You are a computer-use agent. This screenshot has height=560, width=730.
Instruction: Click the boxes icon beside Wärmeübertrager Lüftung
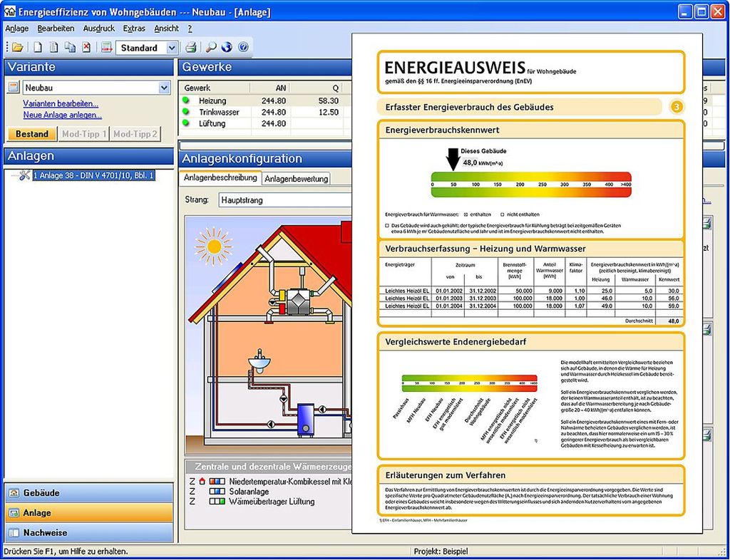217,502
